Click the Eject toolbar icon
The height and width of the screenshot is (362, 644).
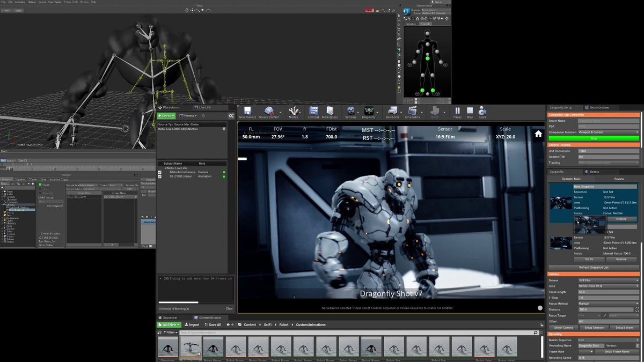click(x=482, y=112)
